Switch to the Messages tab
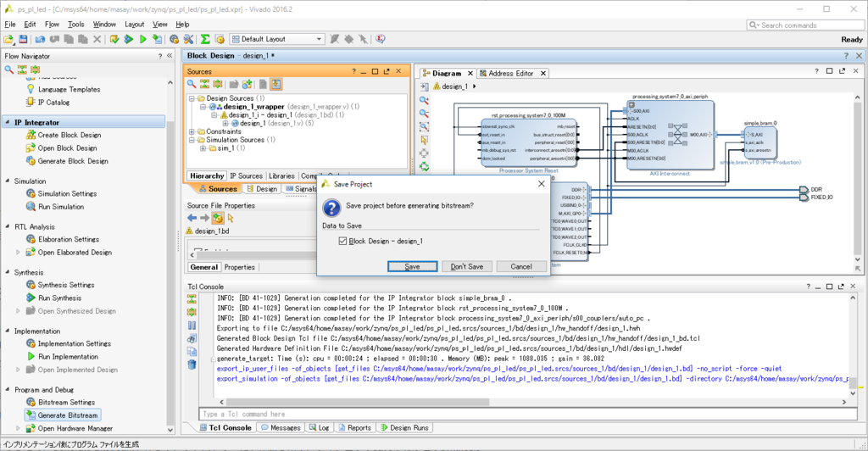Image resolution: width=868 pixels, height=451 pixels. 280,428
